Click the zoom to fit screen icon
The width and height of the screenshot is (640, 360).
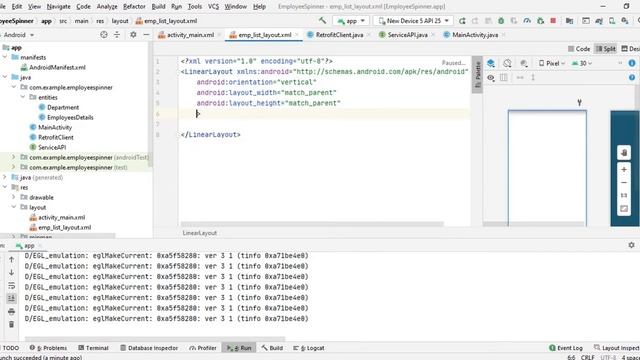(624, 209)
